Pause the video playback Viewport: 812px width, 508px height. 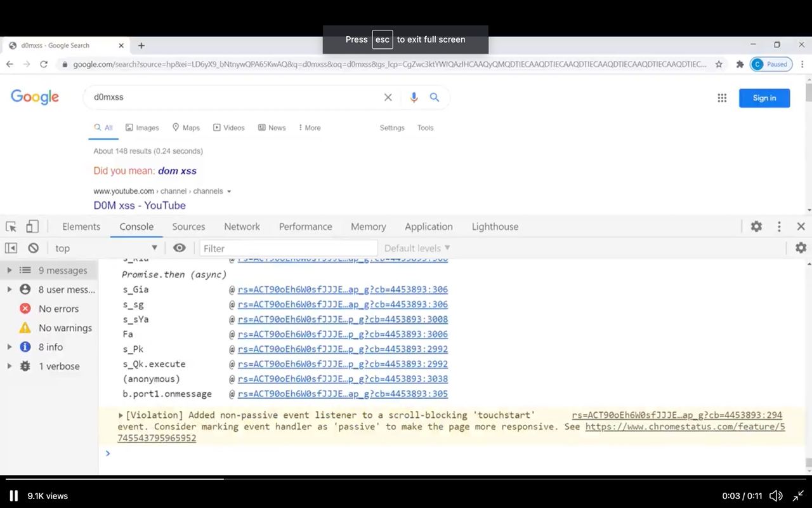click(13, 496)
